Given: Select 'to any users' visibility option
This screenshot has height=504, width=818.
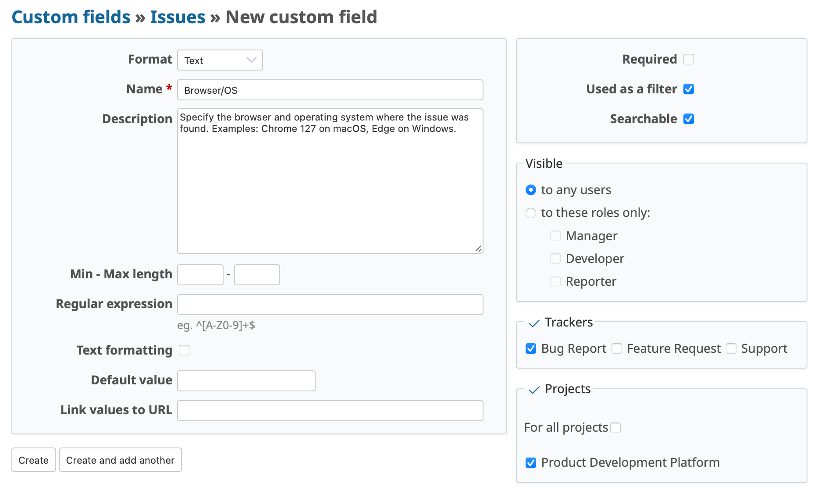Looking at the screenshot, I should 530,190.
